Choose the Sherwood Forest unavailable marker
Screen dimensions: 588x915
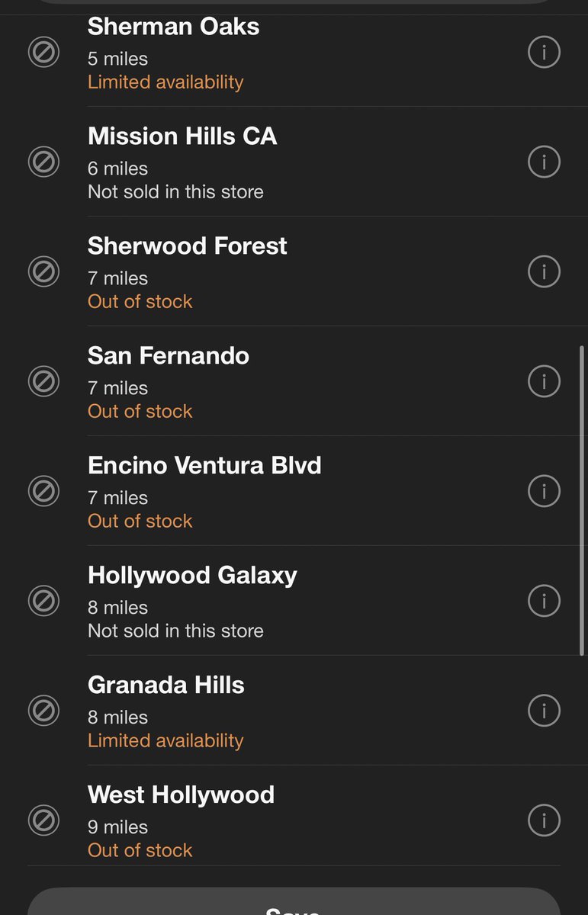(43, 272)
